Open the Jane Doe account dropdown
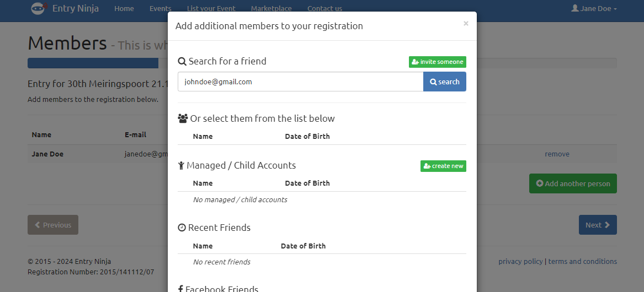The width and height of the screenshot is (644, 292). (594, 8)
